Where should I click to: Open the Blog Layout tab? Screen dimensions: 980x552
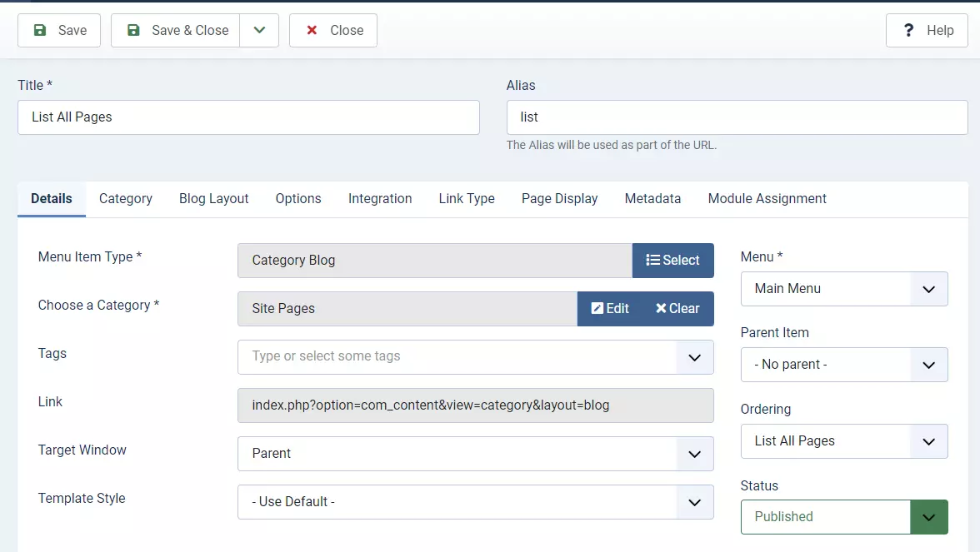pos(213,198)
